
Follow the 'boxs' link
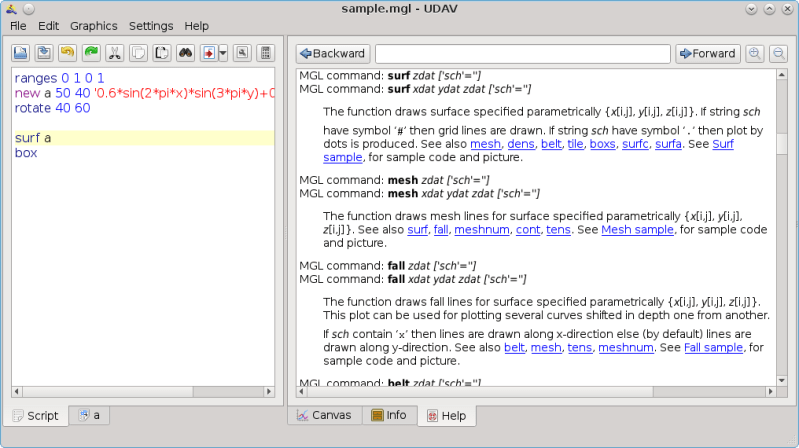pyautogui.click(x=602, y=144)
